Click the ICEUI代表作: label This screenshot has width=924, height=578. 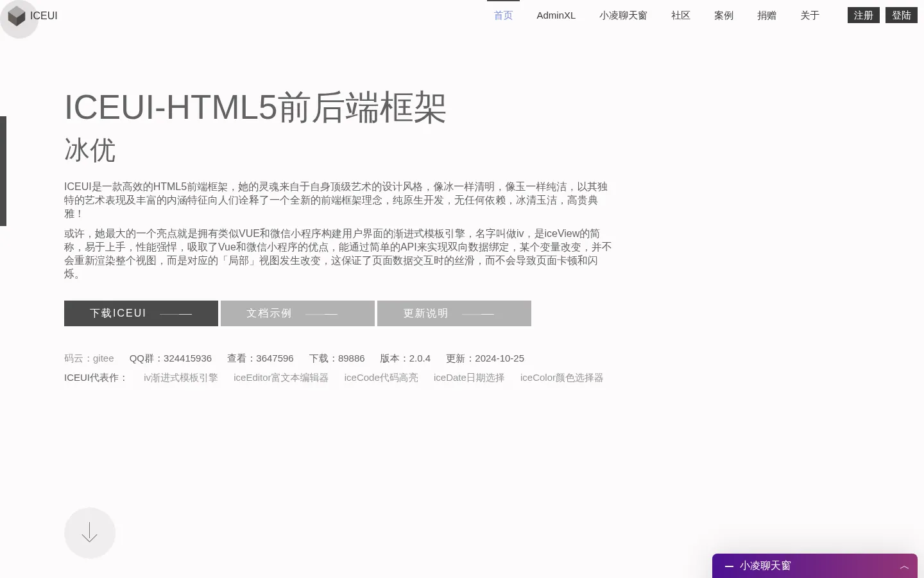96,378
